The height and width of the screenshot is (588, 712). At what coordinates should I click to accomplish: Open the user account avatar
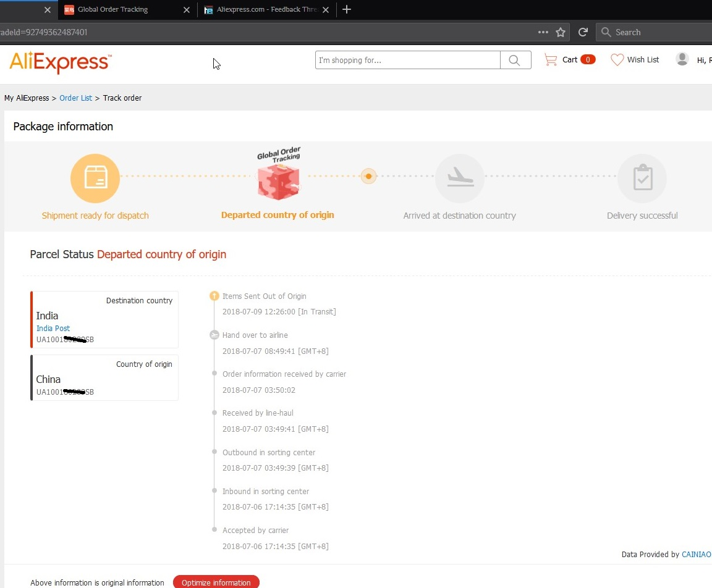point(682,59)
